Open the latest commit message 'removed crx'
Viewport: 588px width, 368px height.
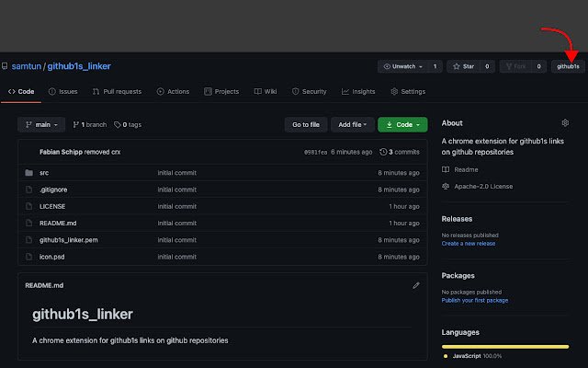click(x=102, y=152)
